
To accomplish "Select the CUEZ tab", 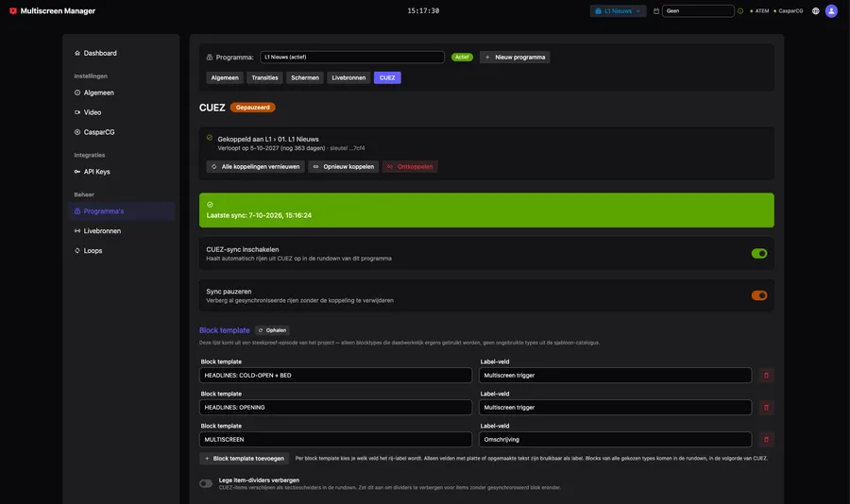I will click(387, 78).
